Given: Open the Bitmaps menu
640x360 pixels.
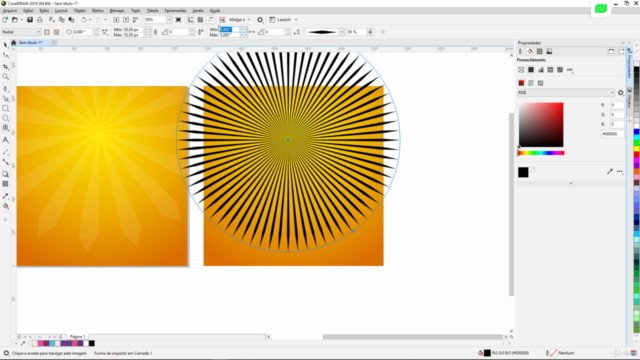Looking at the screenshot, I should click(x=117, y=11).
